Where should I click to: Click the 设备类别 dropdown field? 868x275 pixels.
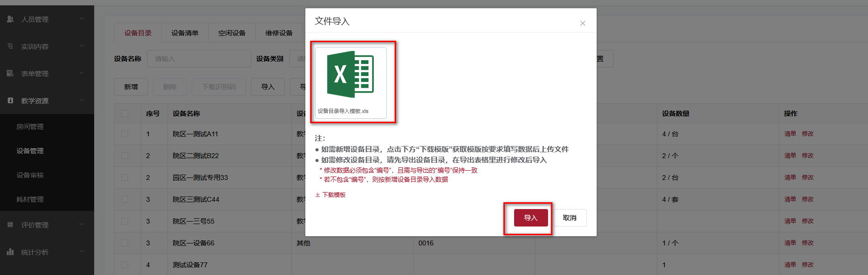(297, 59)
